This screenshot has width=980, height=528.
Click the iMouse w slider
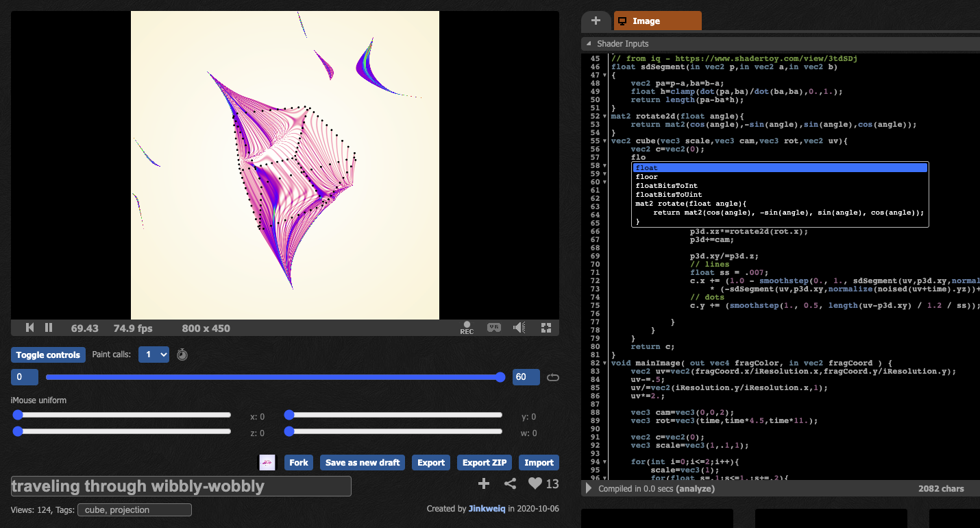393,431
